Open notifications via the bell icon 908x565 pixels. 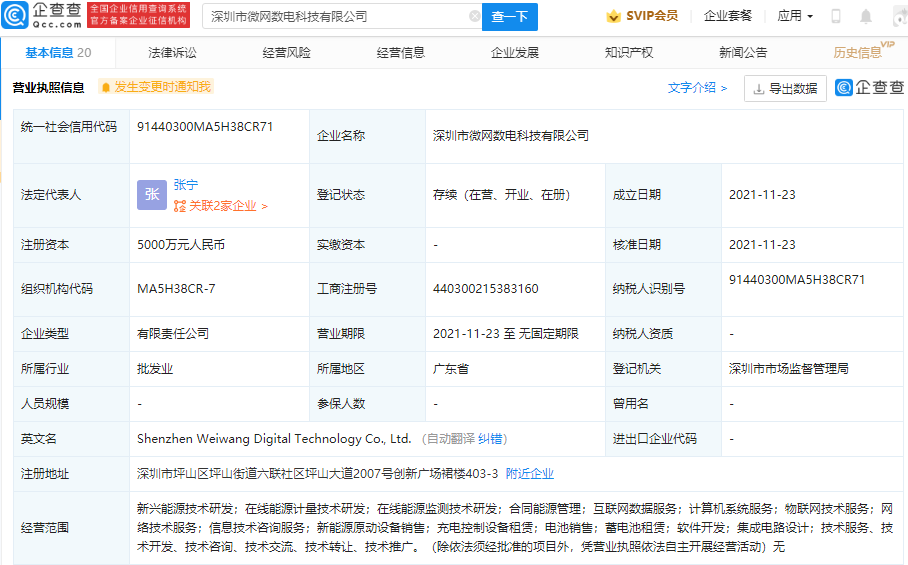coord(866,17)
